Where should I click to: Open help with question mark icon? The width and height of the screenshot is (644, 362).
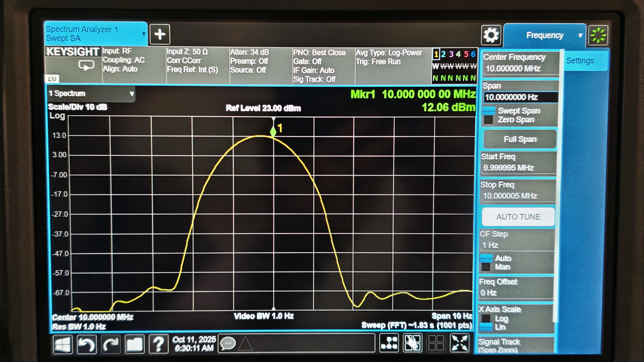point(158,344)
